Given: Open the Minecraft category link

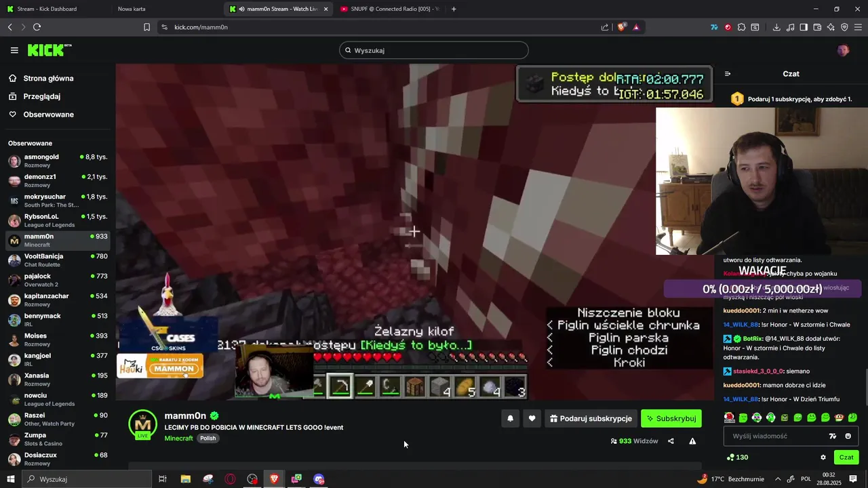Looking at the screenshot, I should point(178,439).
